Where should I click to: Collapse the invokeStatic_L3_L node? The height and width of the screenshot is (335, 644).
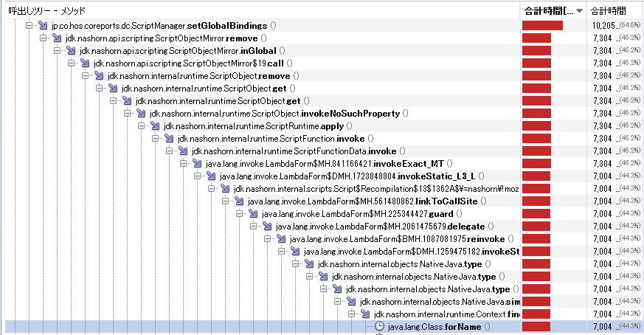197,176
